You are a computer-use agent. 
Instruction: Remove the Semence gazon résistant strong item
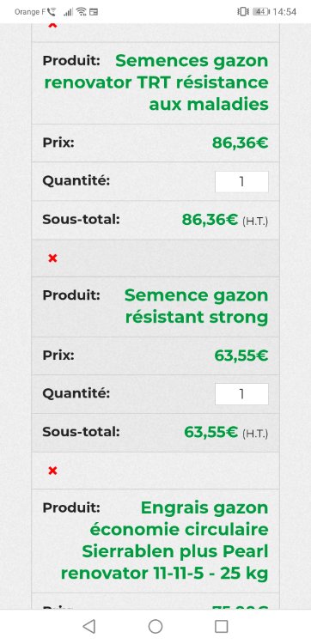point(52,258)
